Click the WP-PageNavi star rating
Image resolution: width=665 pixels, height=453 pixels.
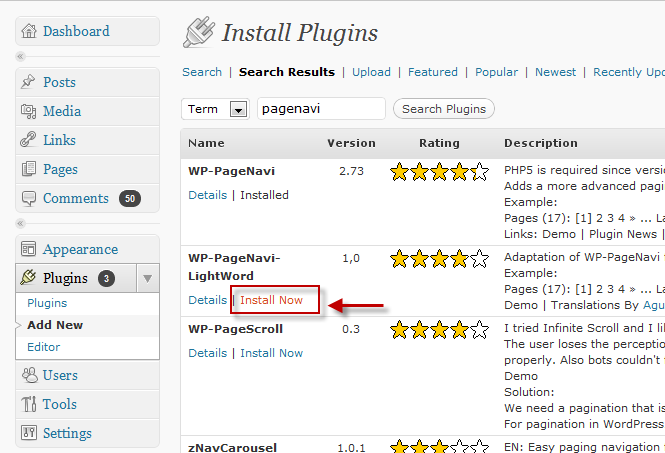pos(439,172)
